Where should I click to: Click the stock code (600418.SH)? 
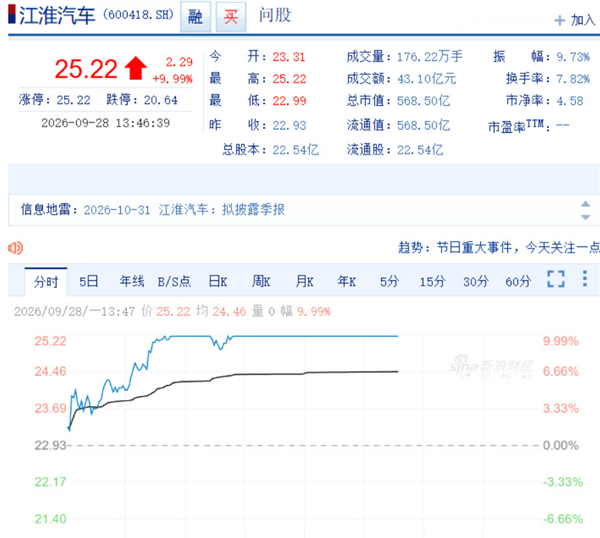click(x=138, y=15)
